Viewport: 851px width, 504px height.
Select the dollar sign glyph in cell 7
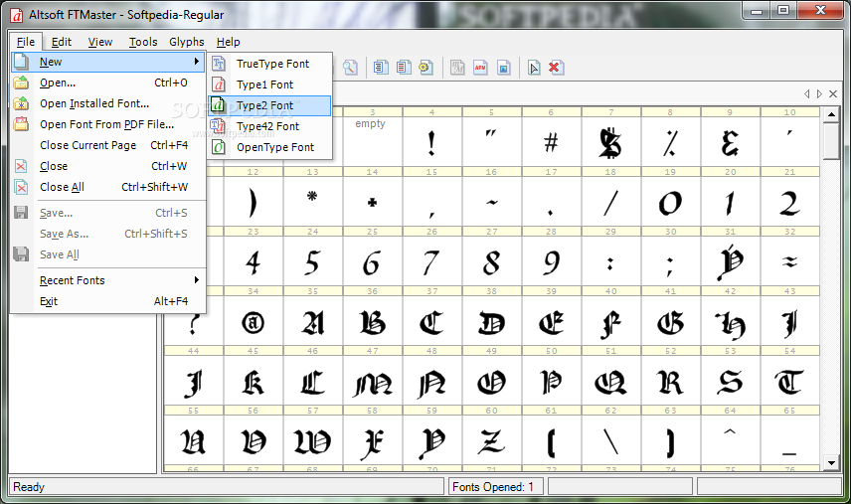point(611,141)
